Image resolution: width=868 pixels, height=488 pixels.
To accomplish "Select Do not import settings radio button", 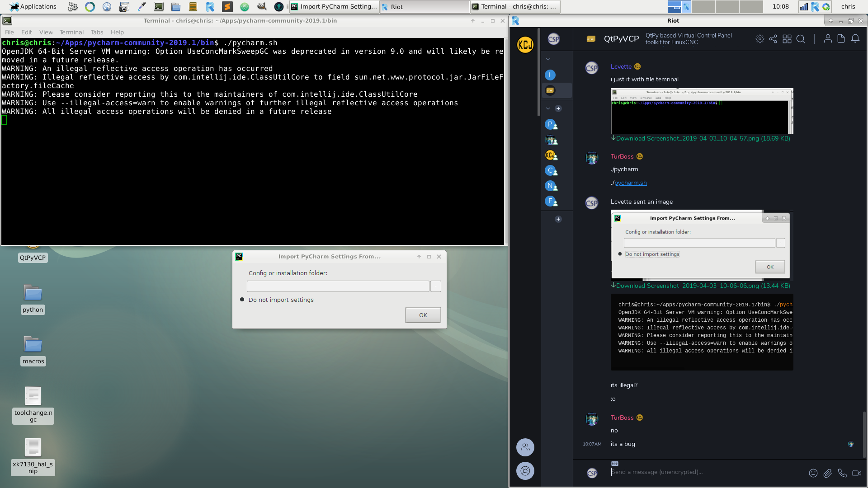I will [x=242, y=300].
